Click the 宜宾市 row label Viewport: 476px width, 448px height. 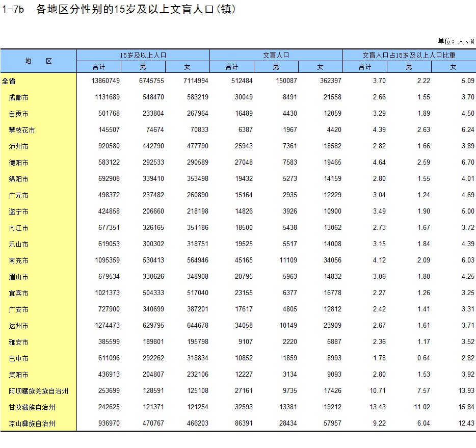[x=18, y=293]
